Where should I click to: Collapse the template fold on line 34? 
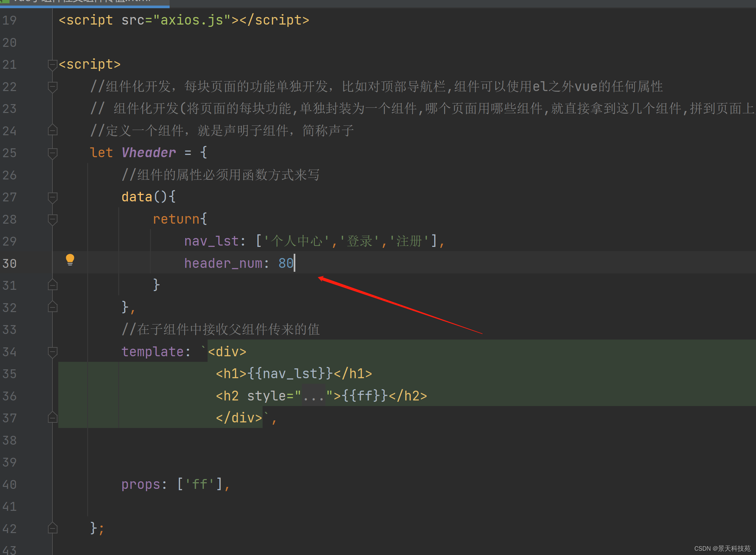pos(52,352)
